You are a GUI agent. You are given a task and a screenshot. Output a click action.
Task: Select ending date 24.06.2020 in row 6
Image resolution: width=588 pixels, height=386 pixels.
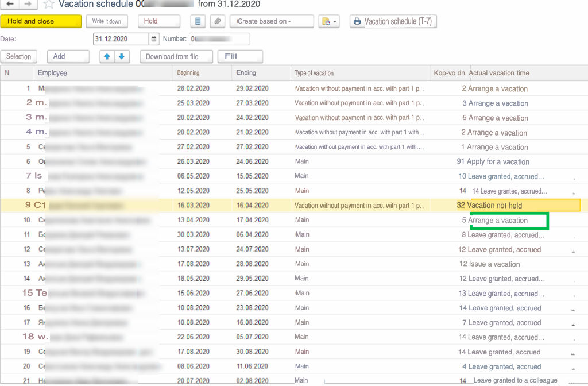coord(253,161)
